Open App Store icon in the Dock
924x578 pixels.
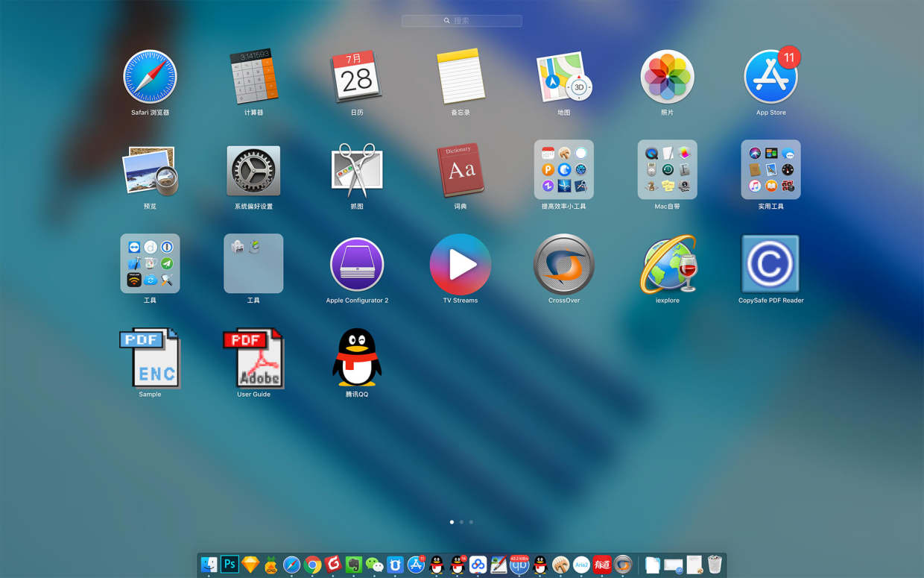coord(416,565)
